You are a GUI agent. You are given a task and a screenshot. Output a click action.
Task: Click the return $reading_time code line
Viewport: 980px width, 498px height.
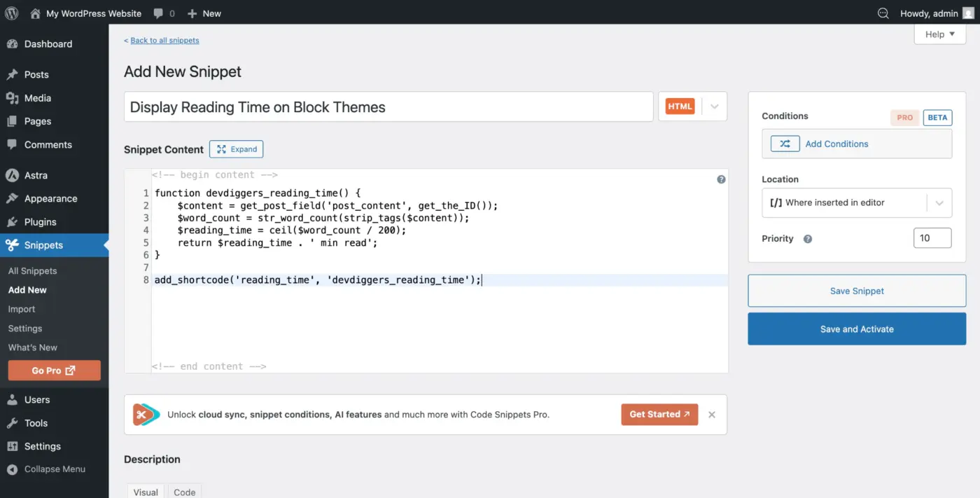(x=277, y=243)
